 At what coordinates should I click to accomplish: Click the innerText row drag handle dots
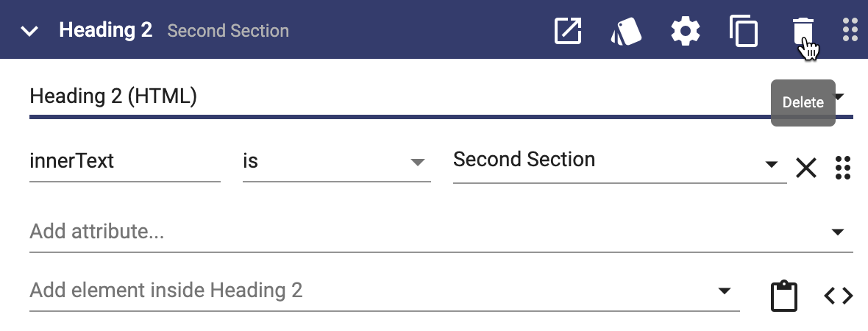click(x=842, y=167)
